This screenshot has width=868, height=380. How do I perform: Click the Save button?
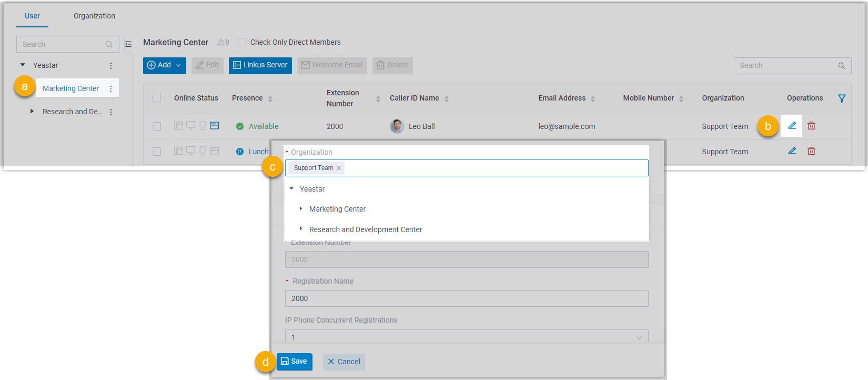294,362
